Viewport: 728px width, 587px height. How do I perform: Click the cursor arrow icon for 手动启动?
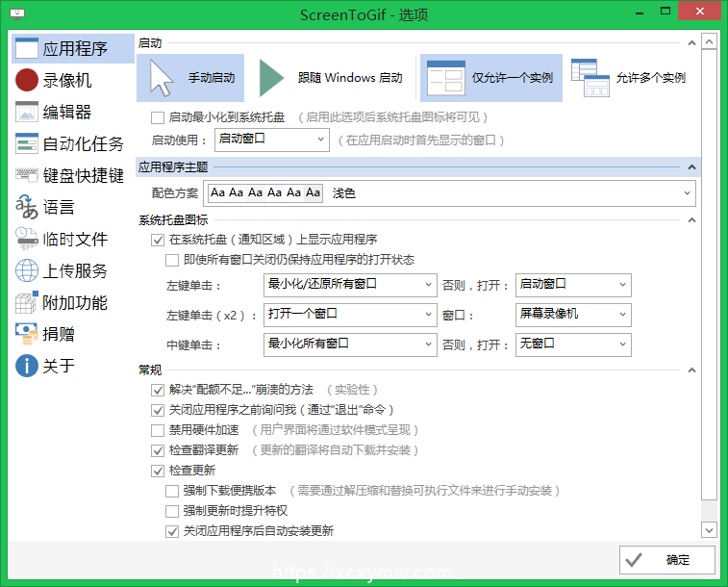[162, 78]
